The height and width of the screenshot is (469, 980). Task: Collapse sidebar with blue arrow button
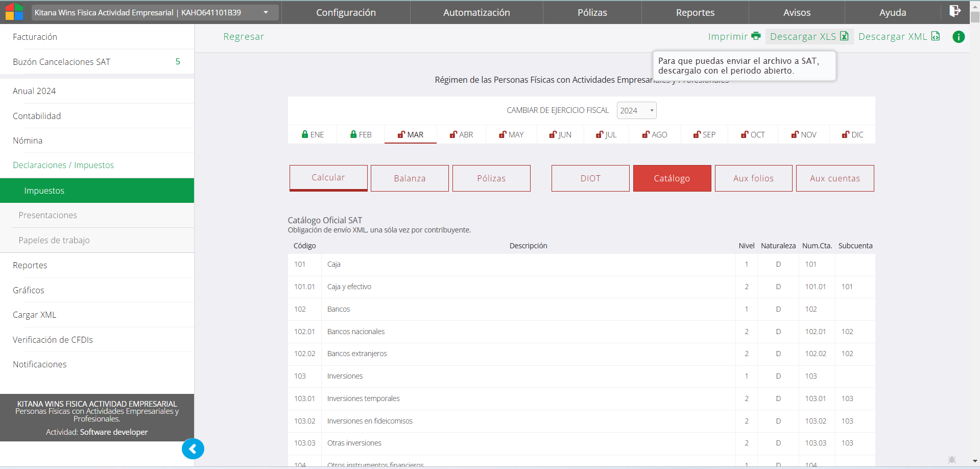(193, 449)
